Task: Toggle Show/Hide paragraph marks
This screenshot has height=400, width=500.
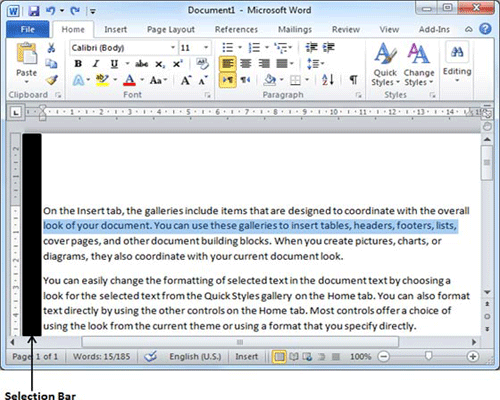Action: coord(353,80)
